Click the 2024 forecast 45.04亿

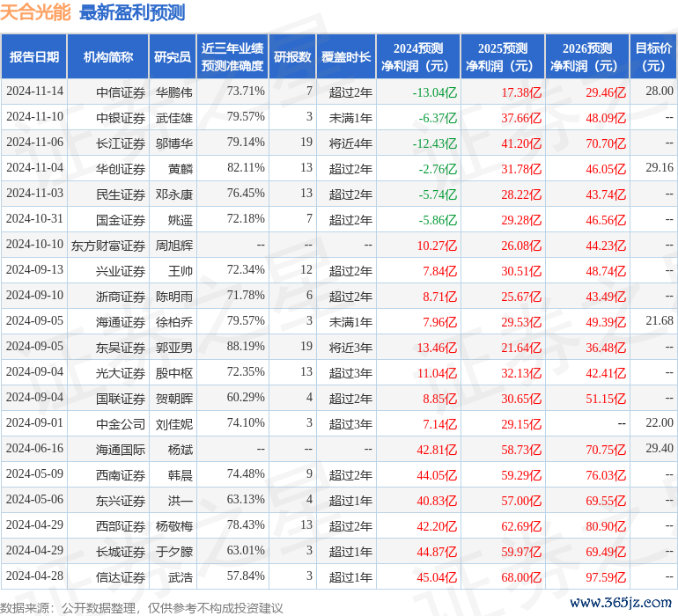tap(437, 577)
